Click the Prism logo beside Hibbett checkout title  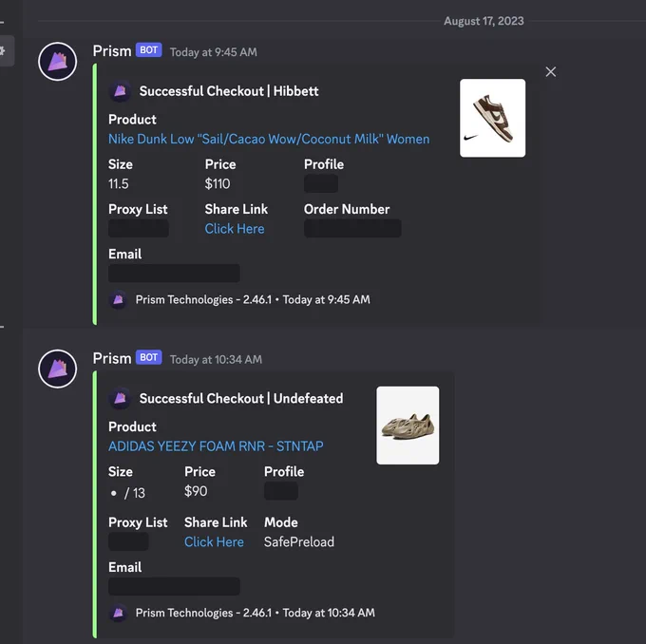pos(120,91)
